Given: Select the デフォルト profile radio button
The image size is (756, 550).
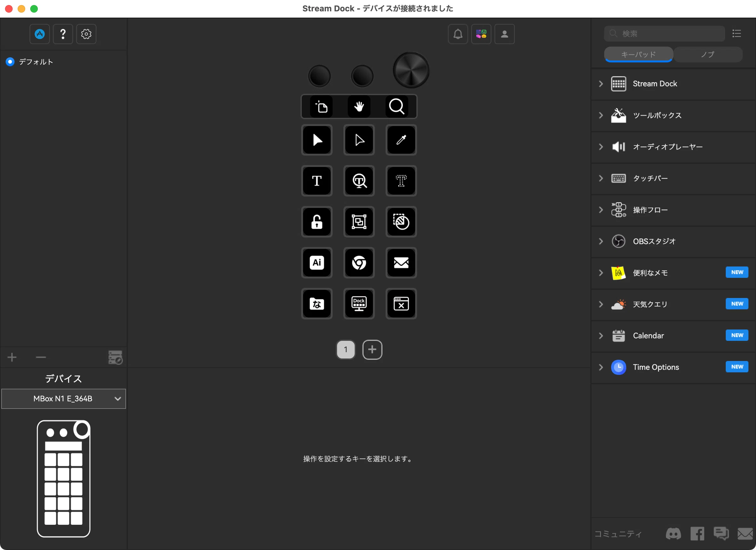Looking at the screenshot, I should [10, 62].
